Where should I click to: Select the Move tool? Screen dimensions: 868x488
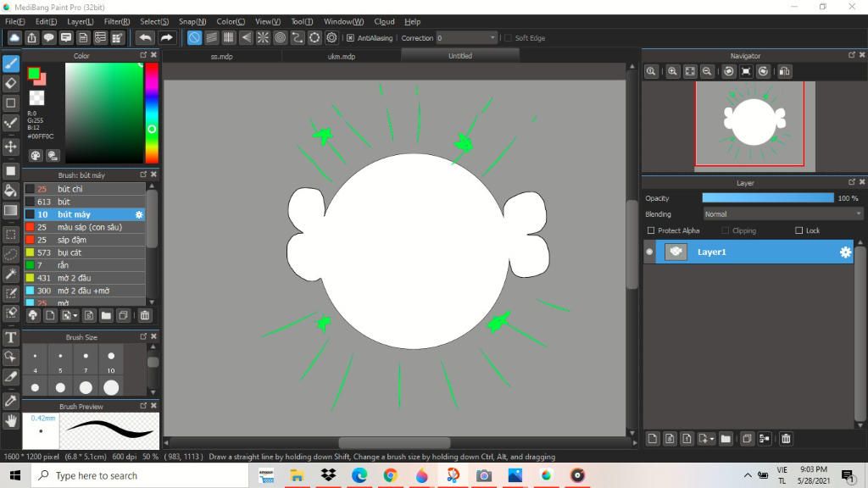coord(10,147)
